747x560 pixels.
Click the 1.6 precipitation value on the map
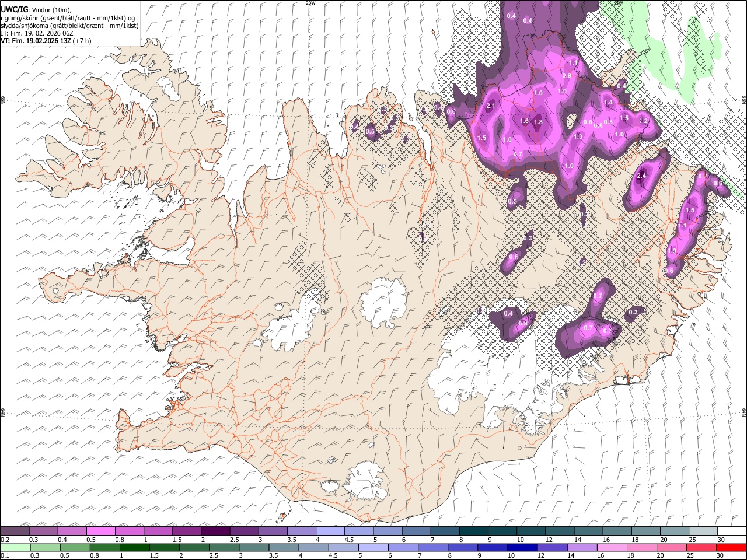(524, 121)
